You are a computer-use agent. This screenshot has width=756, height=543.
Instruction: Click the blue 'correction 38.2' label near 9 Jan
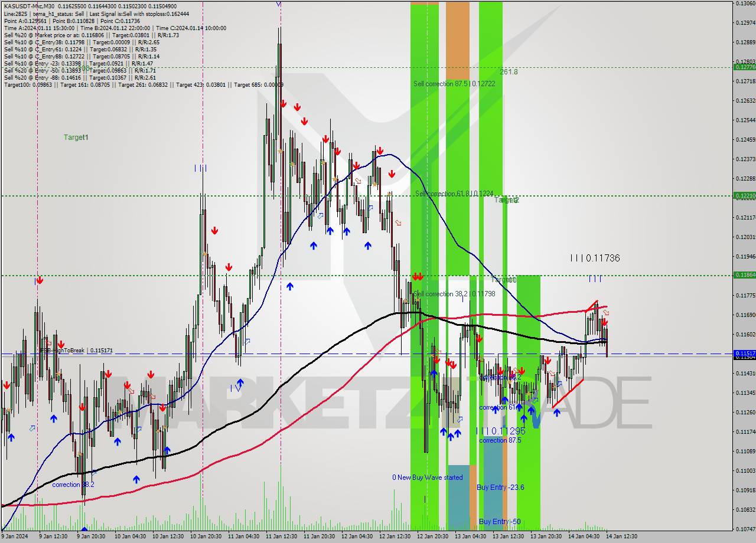[73, 485]
